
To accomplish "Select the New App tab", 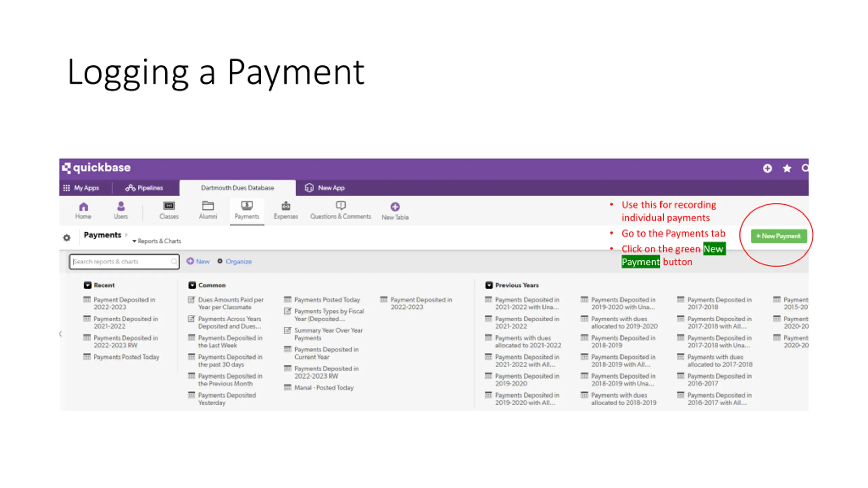I will point(325,188).
